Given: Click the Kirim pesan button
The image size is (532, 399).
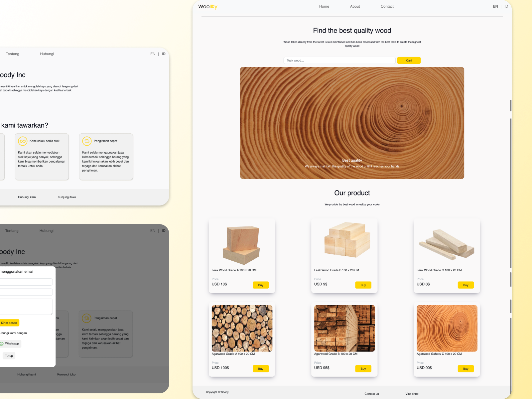Looking at the screenshot, I should click(9, 323).
